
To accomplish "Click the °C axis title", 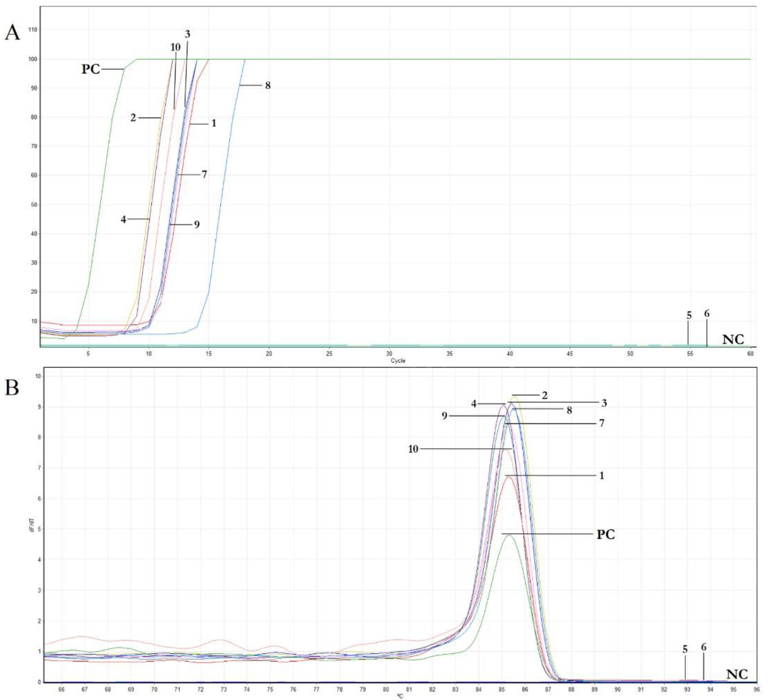I will pyautogui.click(x=400, y=696).
